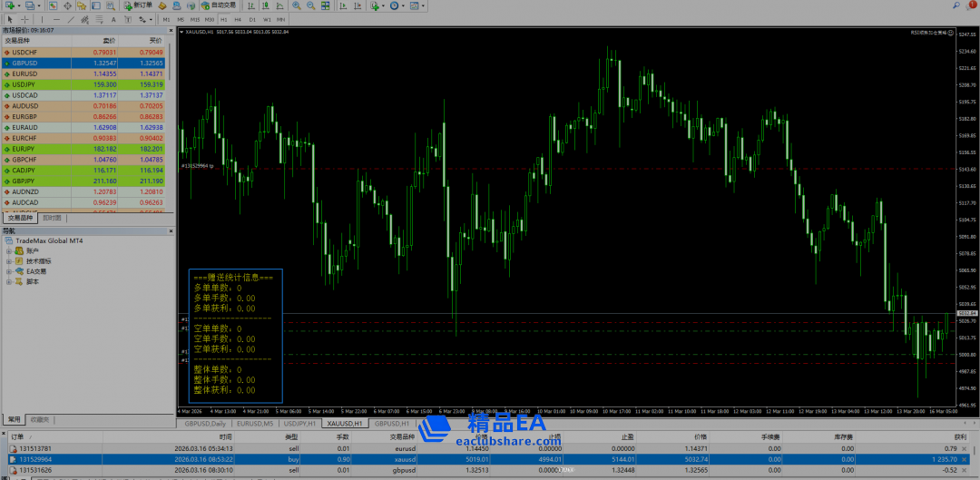
Task: Select the text label tool (A)
Action: 113,18
